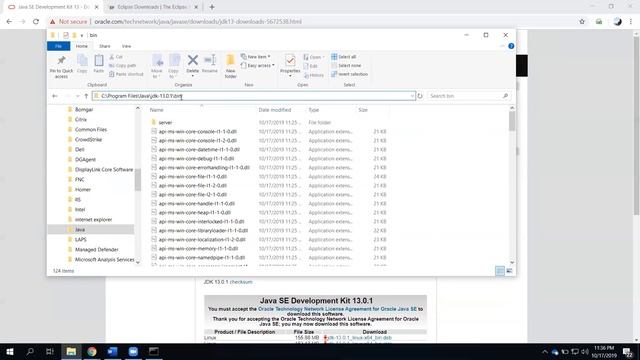Expand the Open dropdown in ribbon
640x360 pixels.
tap(314, 57)
